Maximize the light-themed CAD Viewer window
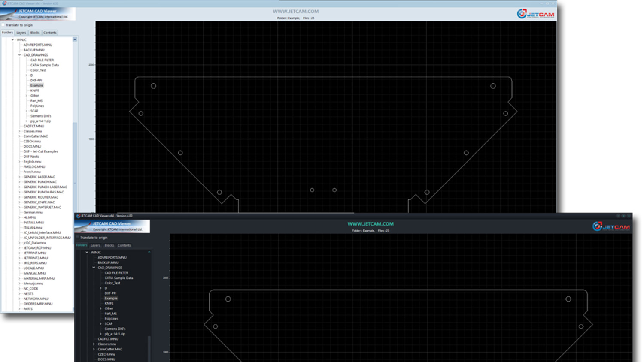This screenshot has width=644, height=362. (x=547, y=3)
